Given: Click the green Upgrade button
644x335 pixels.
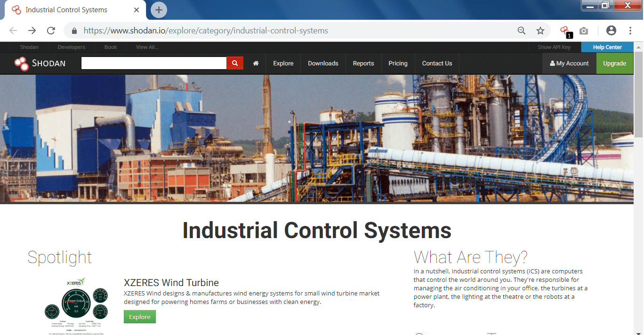Looking at the screenshot, I should [x=615, y=63].
